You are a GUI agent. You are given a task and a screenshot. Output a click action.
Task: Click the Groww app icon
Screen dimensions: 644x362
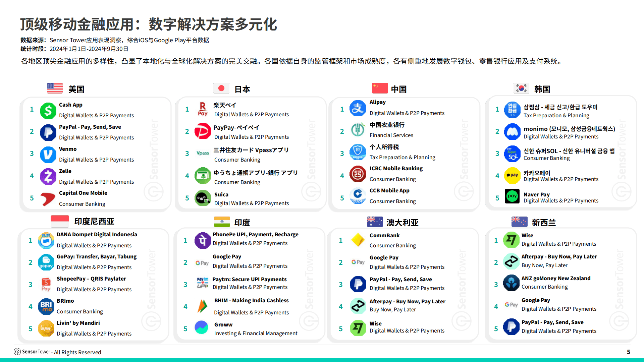(x=202, y=327)
